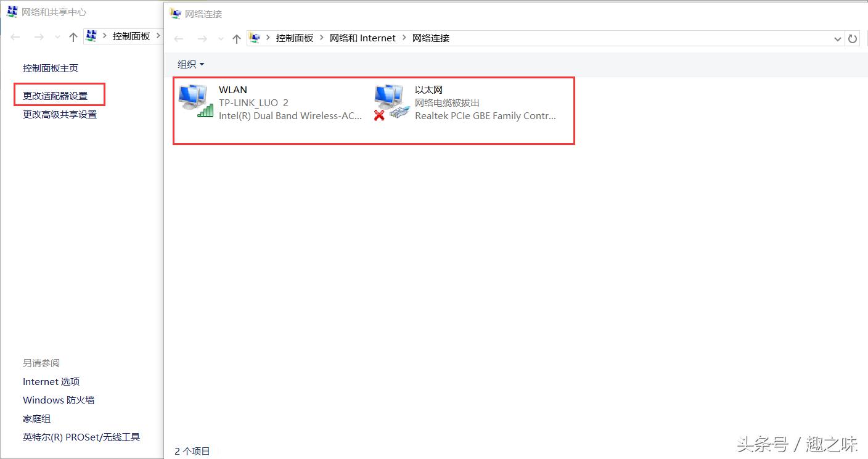The height and width of the screenshot is (459, 868).
Task: Refresh the 网络连接 view
Action: pyautogui.click(x=853, y=38)
